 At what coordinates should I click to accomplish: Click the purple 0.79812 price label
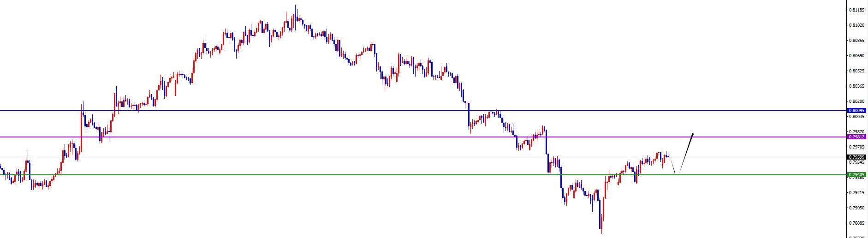click(857, 137)
